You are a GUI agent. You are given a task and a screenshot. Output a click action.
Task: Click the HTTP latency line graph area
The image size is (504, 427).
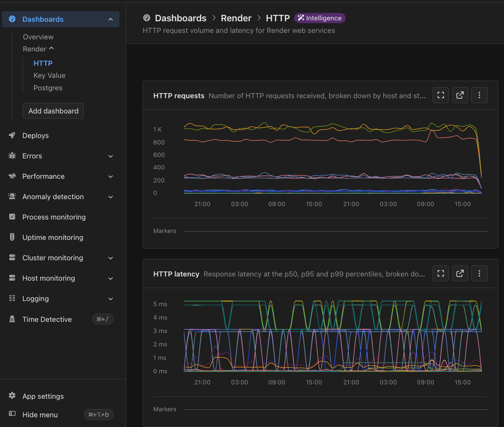point(333,336)
